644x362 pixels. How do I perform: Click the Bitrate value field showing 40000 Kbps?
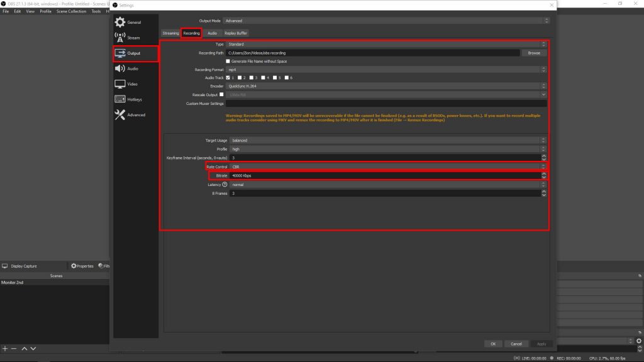point(386,176)
